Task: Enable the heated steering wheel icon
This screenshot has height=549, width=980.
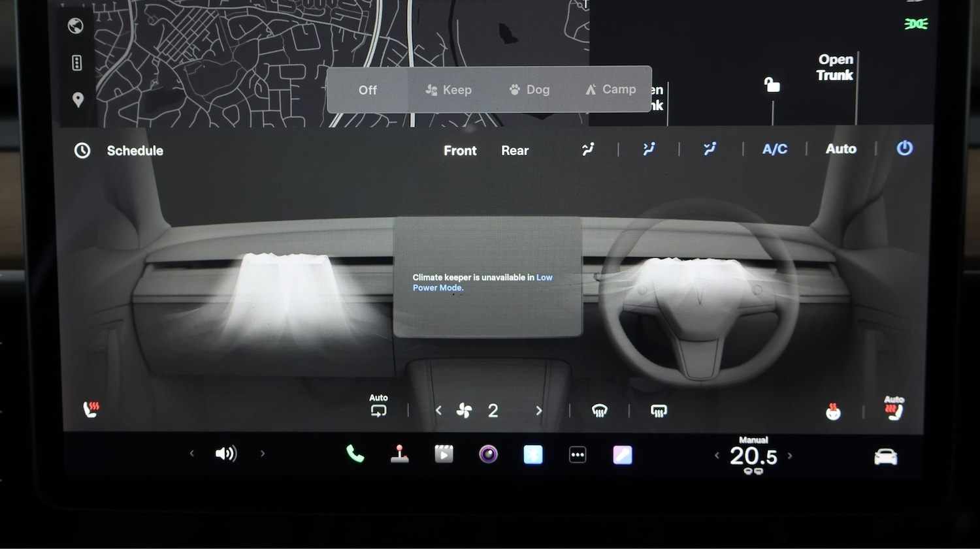Action: pyautogui.click(x=834, y=411)
